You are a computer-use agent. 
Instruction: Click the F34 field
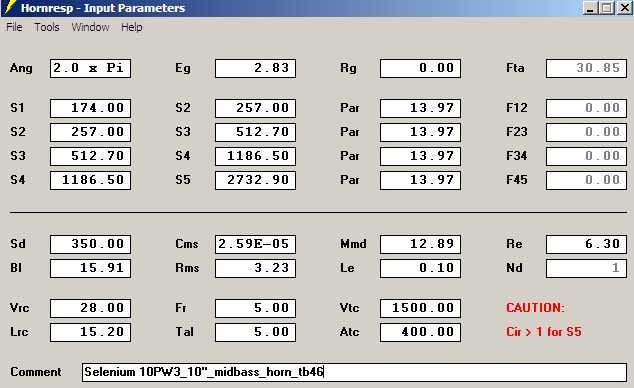coord(586,156)
